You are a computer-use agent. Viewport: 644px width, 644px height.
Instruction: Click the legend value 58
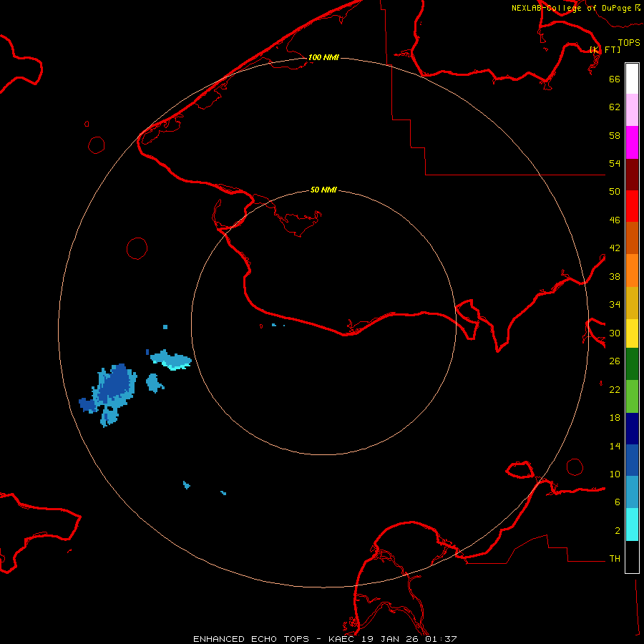(615, 135)
